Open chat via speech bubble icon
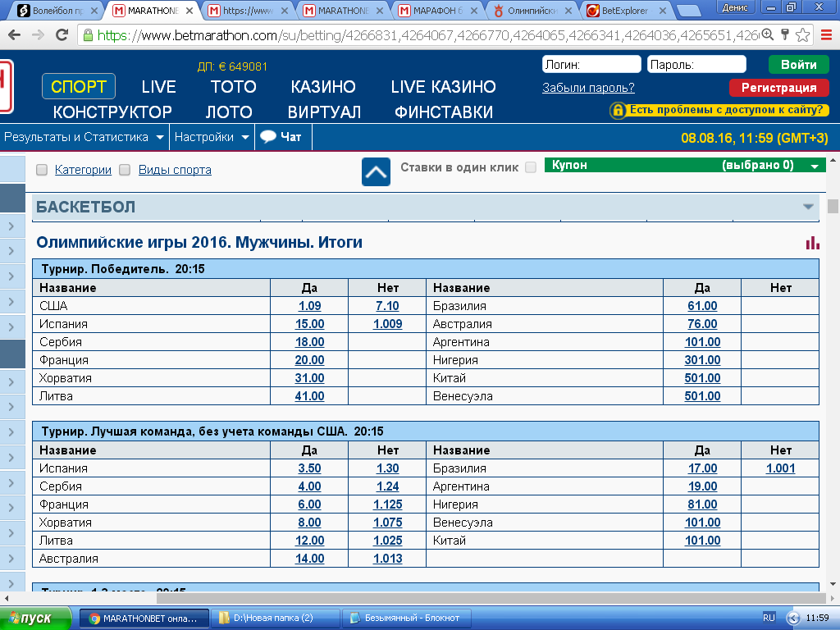This screenshot has height=630, width=840. pos(268,137)
